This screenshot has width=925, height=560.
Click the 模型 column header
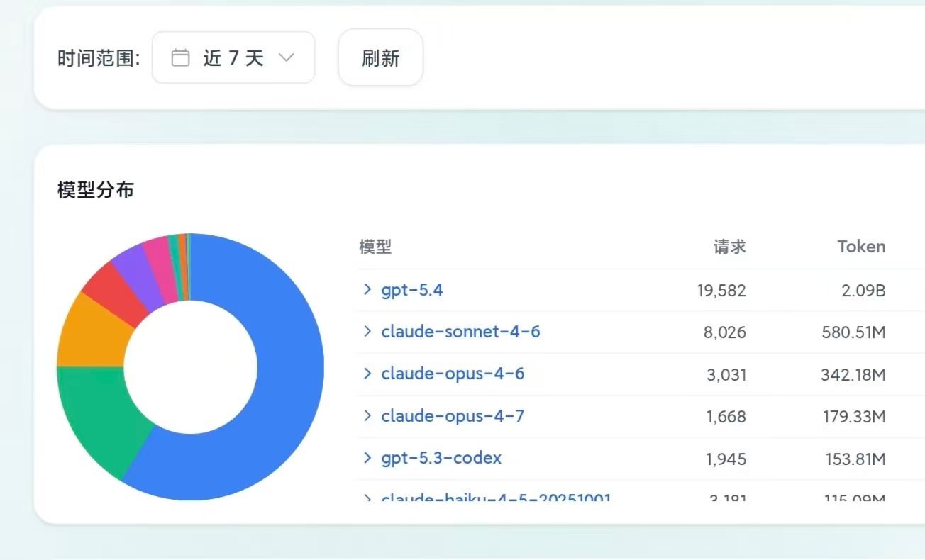(x=375, y=247)
